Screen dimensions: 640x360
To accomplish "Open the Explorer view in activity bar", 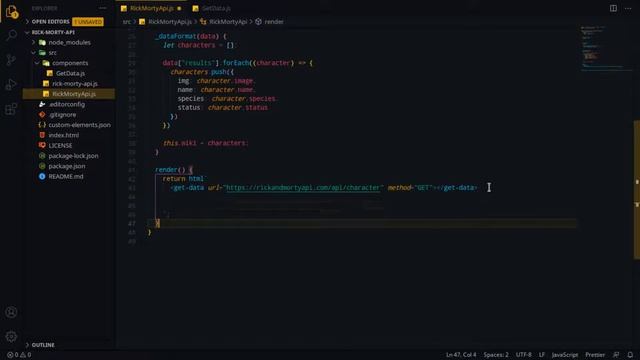I will pos(11,11).
